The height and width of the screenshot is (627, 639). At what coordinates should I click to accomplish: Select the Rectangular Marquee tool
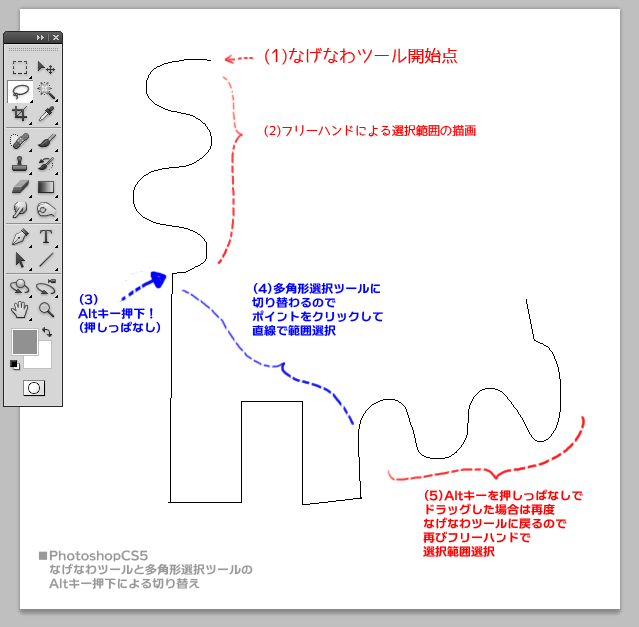[x=20, y=67]
